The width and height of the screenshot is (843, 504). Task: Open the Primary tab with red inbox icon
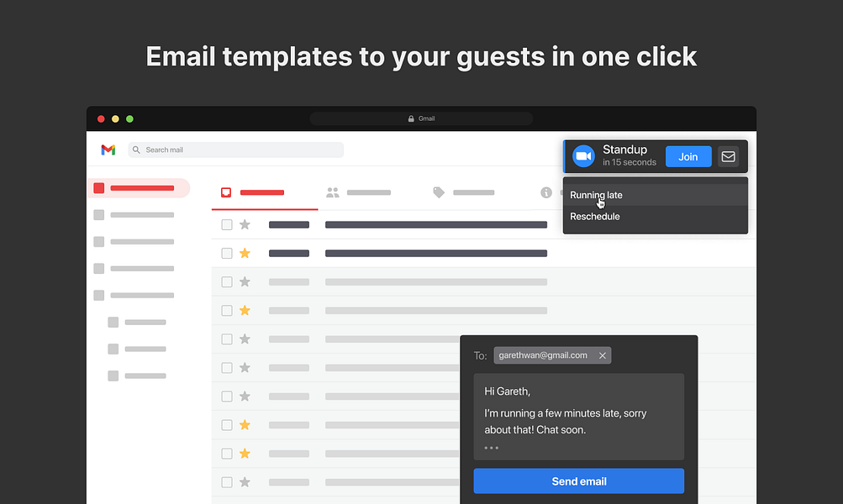(265, 192)
